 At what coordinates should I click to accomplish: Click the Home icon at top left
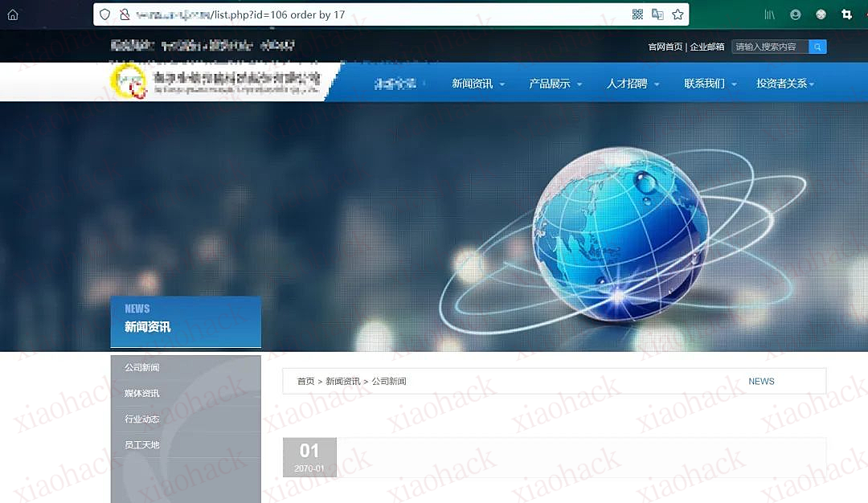12,14
